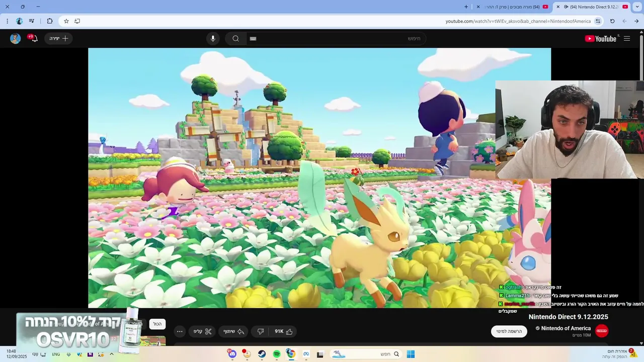Open the YouTube hamburger guide menu
Viewport: 644px width, 362px height.
627,39
